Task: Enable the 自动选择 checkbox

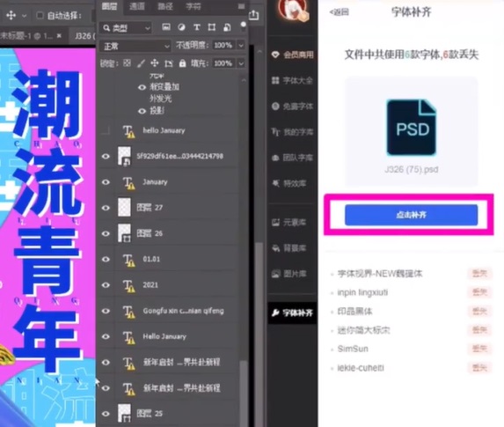Action: click(40, 16)
